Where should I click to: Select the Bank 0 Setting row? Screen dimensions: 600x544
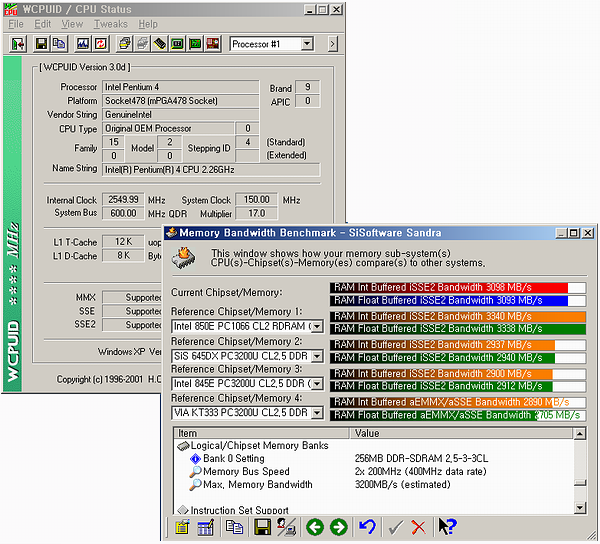(234, 458)
